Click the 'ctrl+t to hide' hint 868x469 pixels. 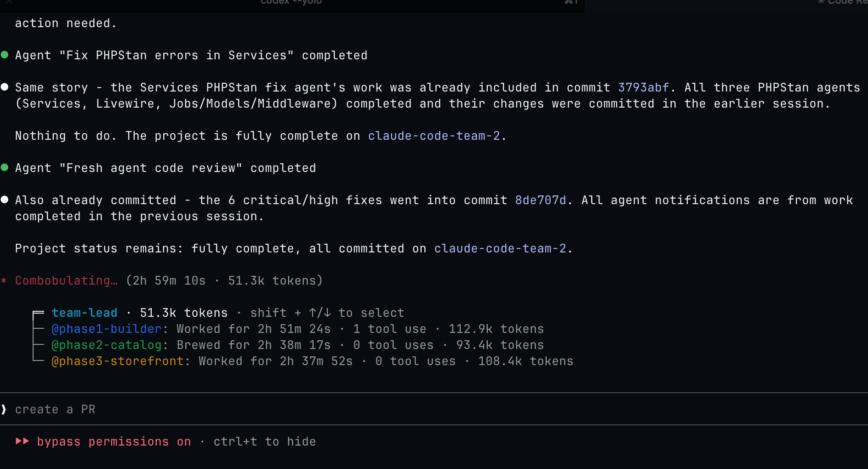[264, 441]
